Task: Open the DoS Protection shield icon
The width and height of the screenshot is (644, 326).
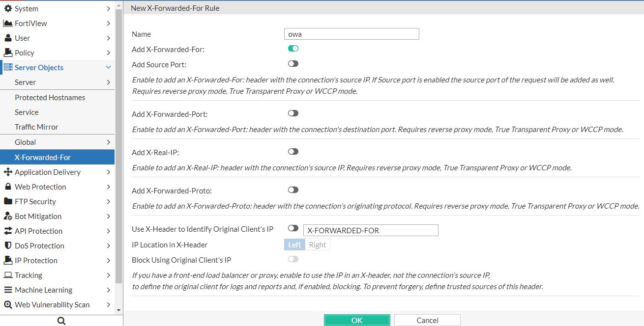Action: [8, 245]
